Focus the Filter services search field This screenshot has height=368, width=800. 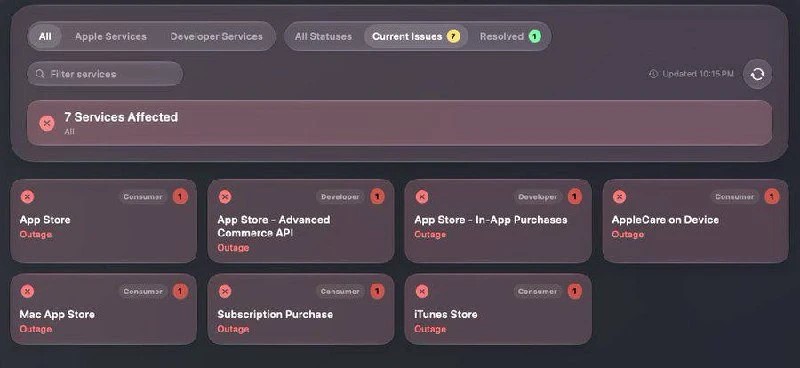click(105, 74)
